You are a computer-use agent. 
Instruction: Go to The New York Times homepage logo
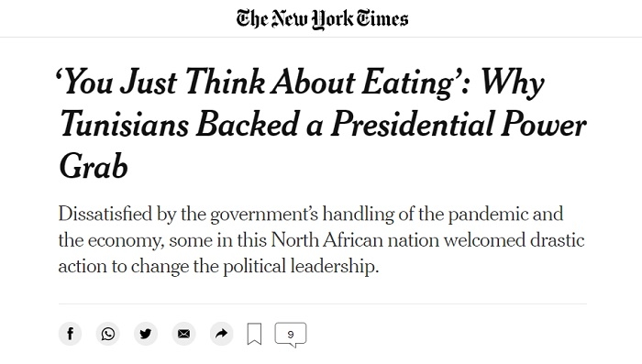tap(322, 19)
